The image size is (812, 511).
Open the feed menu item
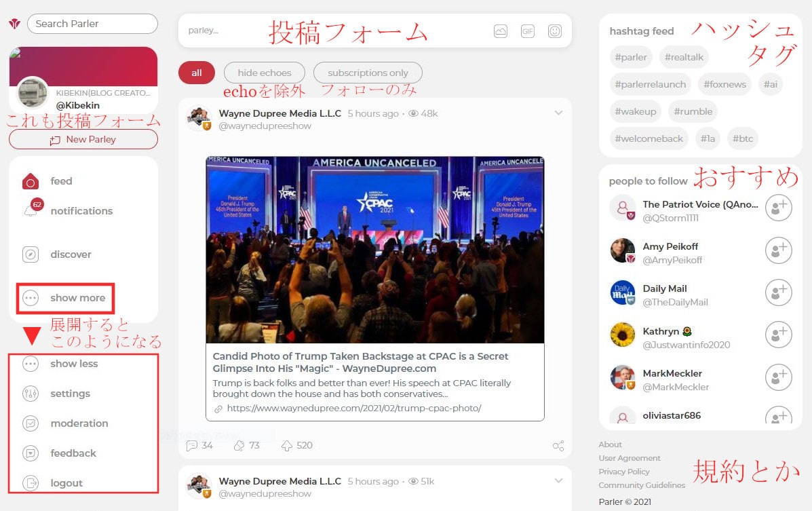61,181
